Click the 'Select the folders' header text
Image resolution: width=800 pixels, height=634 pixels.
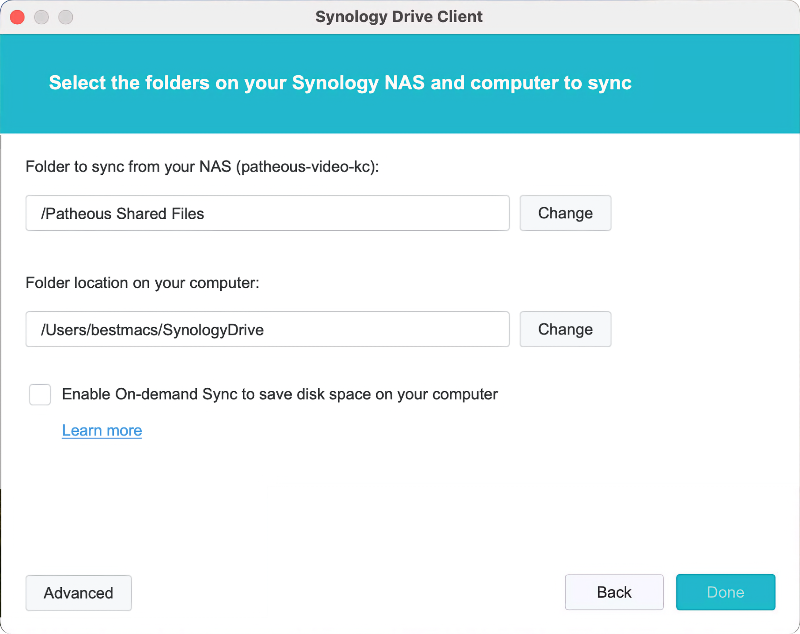(340, 83)
